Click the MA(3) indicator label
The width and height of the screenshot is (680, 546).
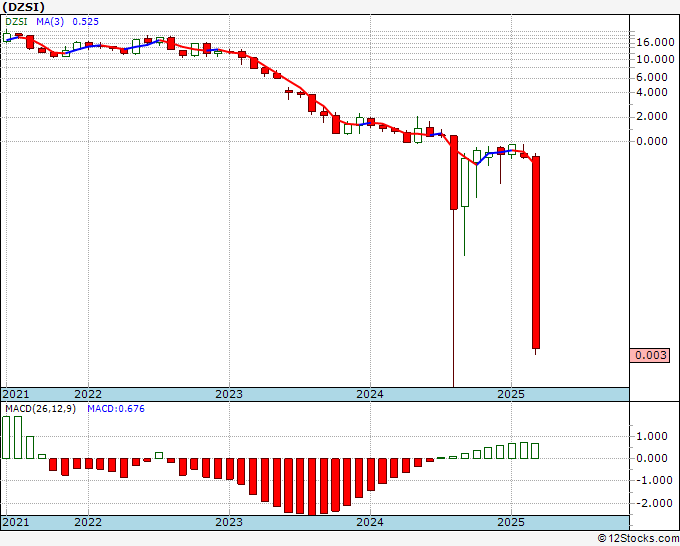click(x=50, y=22)
